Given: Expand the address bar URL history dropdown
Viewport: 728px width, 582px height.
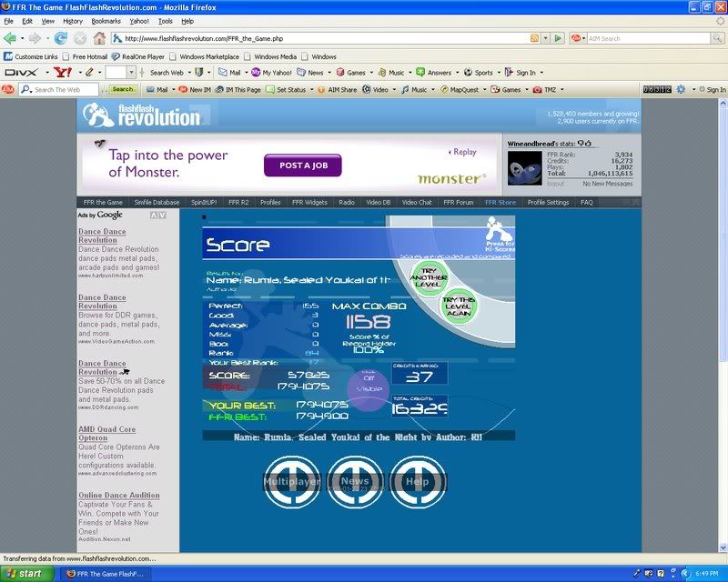Looking at the screenshot, I should [x=546, y=38].
